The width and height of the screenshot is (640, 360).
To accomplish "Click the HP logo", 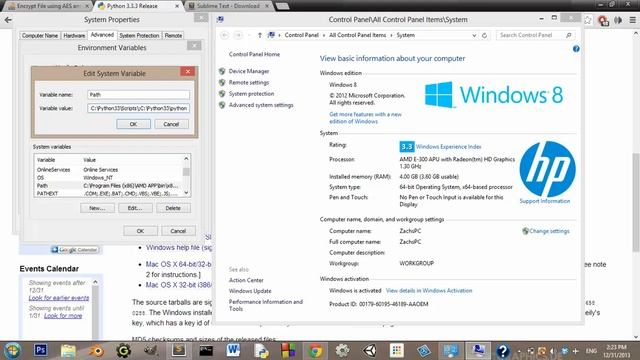I will point(547,169).
